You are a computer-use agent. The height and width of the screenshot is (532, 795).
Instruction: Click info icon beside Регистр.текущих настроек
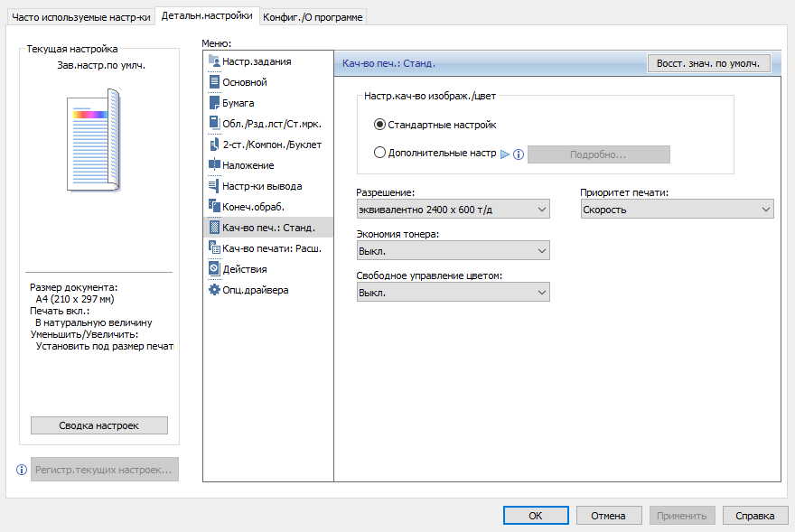pos(22,470)
